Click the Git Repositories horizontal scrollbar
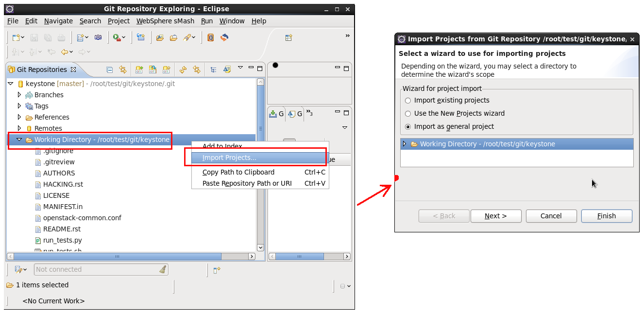The width and height of the screenshot is (644, 316). pyautogui.click(x=117, y=256)
